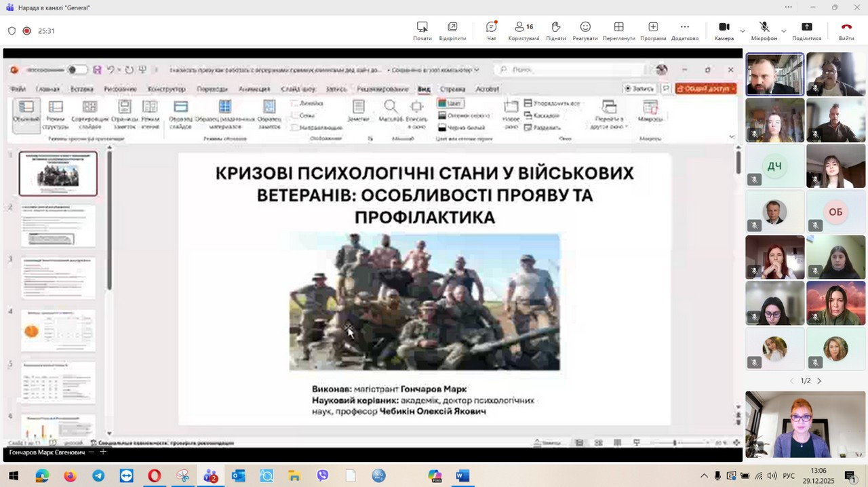Viewport: 868px width, 487px height.
Task: Leave the meeting with Вийти
Action: (846, 31)
